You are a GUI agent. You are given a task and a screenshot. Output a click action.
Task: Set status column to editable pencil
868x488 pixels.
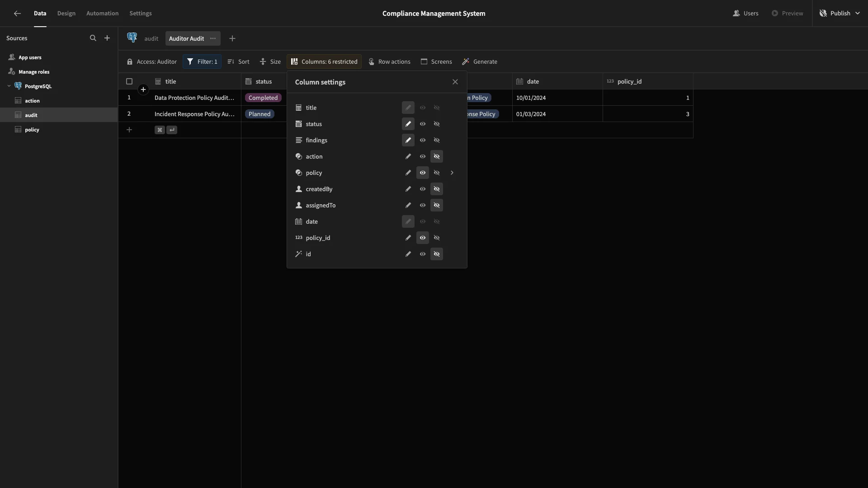click(408, 124)
